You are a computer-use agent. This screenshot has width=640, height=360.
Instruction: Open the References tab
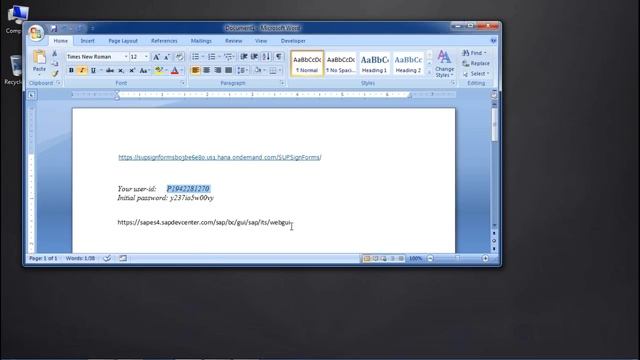pos(164,41)
